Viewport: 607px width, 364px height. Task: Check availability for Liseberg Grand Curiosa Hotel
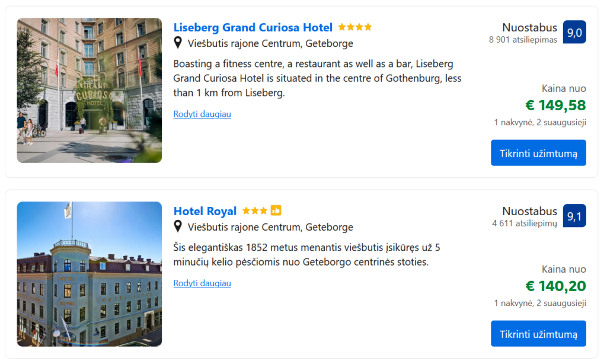[538, 153]
